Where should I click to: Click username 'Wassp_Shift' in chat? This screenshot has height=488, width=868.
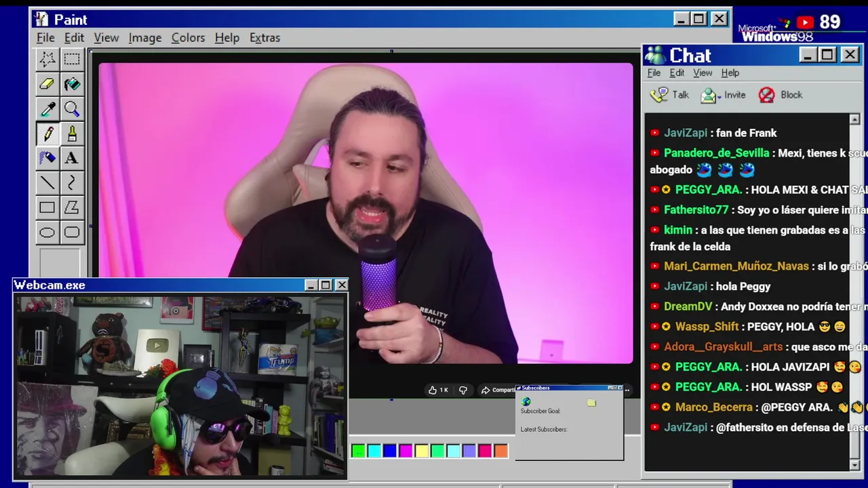pos(707,327)
